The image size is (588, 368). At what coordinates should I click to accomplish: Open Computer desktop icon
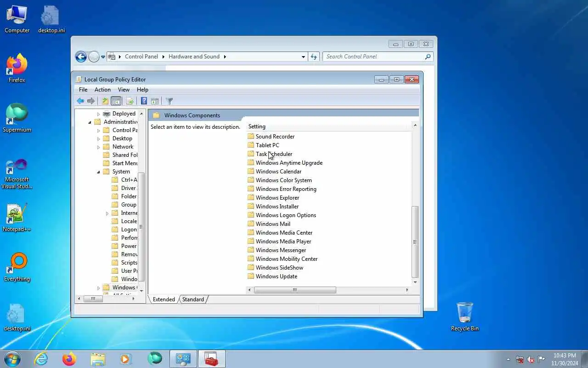click(17, 19)
